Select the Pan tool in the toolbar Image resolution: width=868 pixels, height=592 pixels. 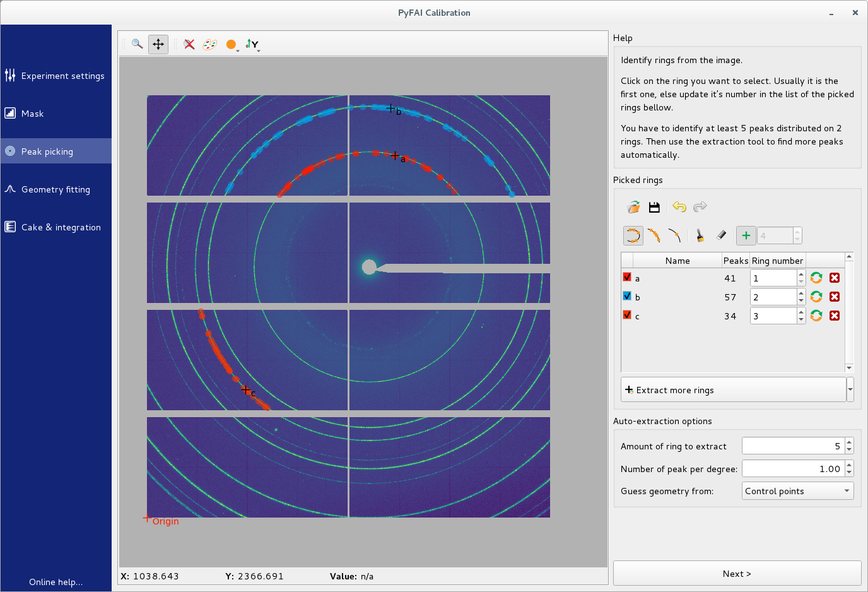coord(158,44)
